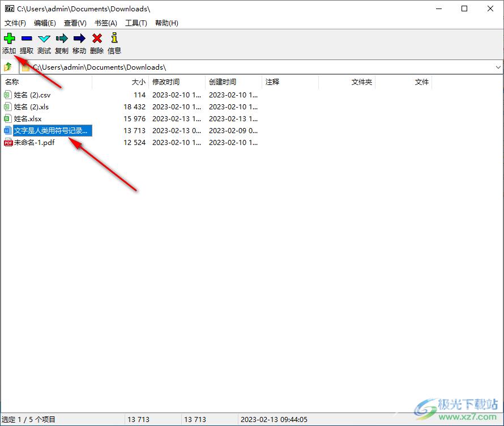Select file 姓名.xlsx

point(28,118)
